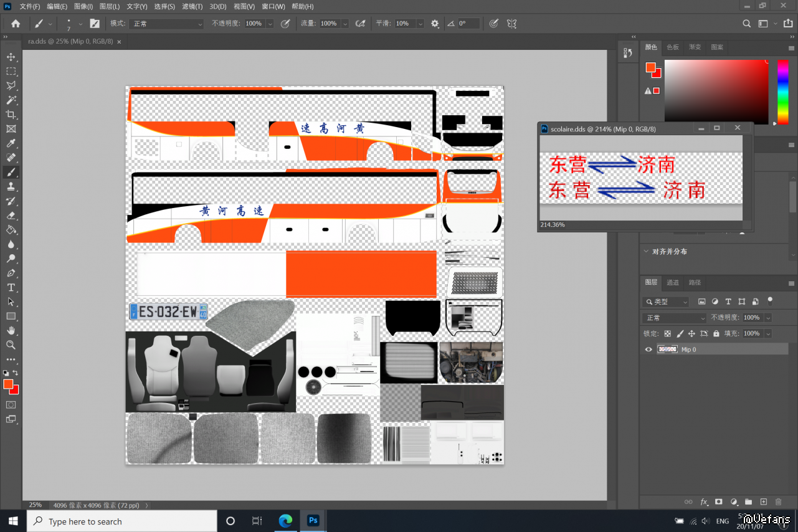Click the Home button in options bar
The width and height of the screenshot is (798, 532).
(16, 24)
